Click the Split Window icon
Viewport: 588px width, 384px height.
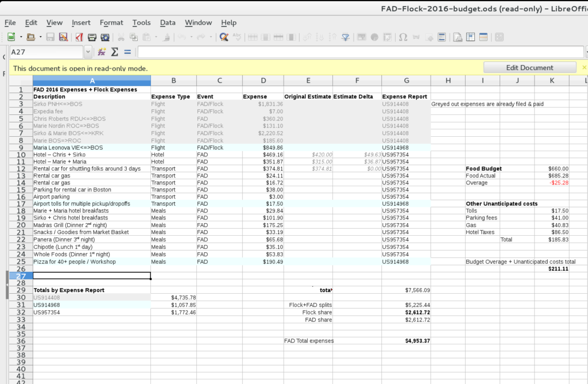[x=483, y=37]
